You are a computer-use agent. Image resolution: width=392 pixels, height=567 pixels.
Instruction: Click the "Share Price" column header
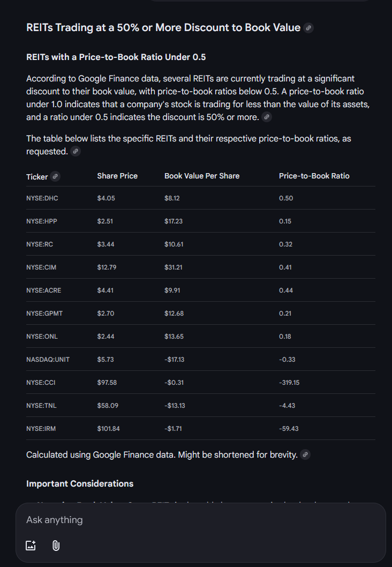pos(117,176)
